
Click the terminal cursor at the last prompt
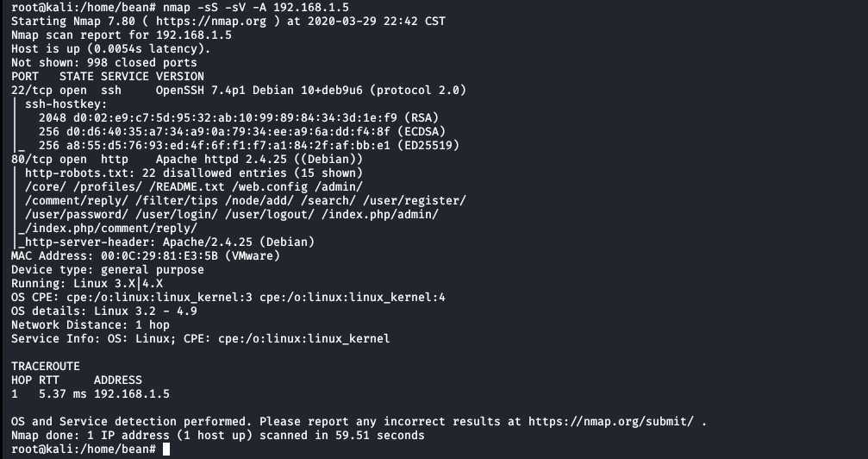coord(166,450)
